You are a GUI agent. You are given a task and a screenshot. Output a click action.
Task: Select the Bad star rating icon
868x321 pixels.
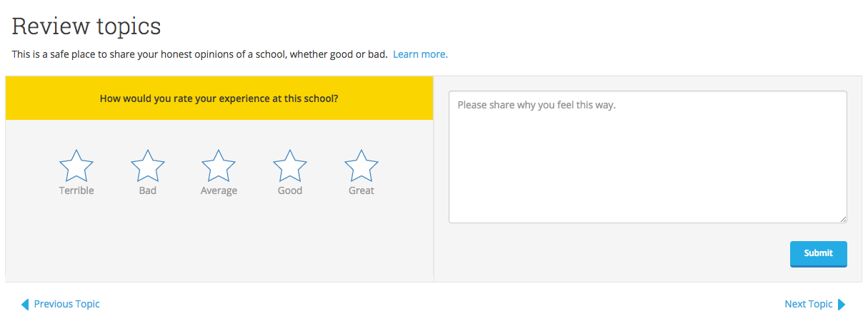click(148, 166)
